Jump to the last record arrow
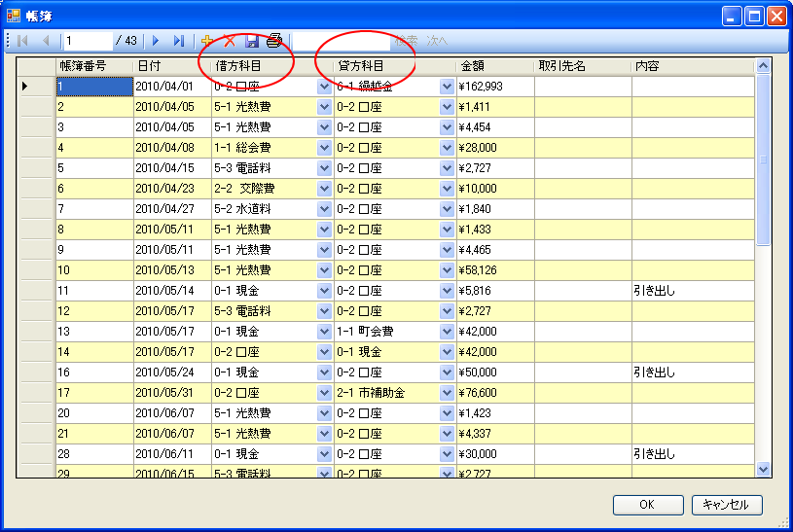The image size is (793, 532). [178, 41]
